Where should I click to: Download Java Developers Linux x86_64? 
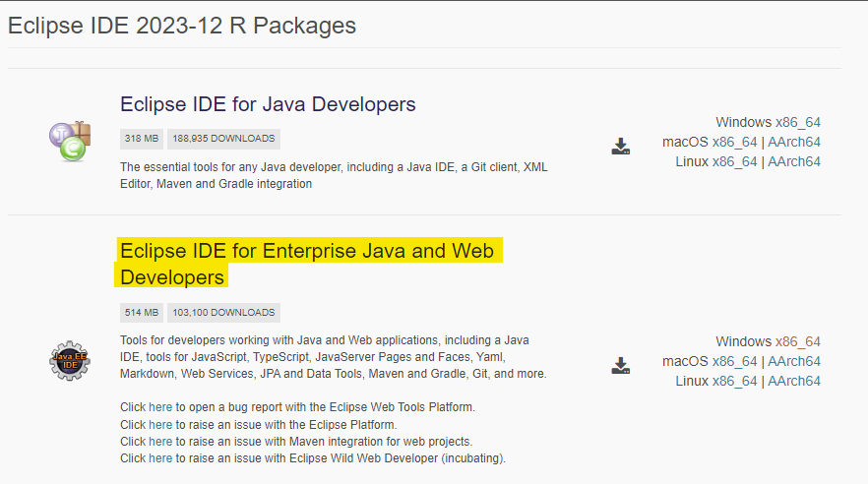[x=734, y=162]
